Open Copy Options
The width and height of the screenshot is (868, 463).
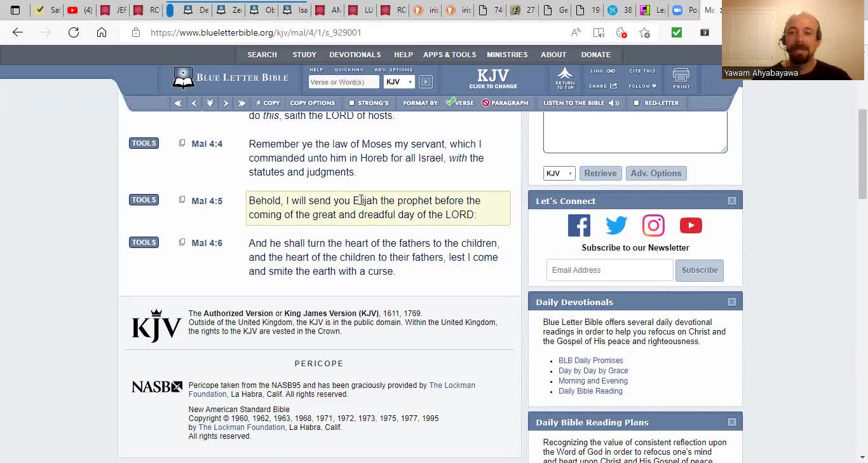pyautogui.click(x=312, y=103)
